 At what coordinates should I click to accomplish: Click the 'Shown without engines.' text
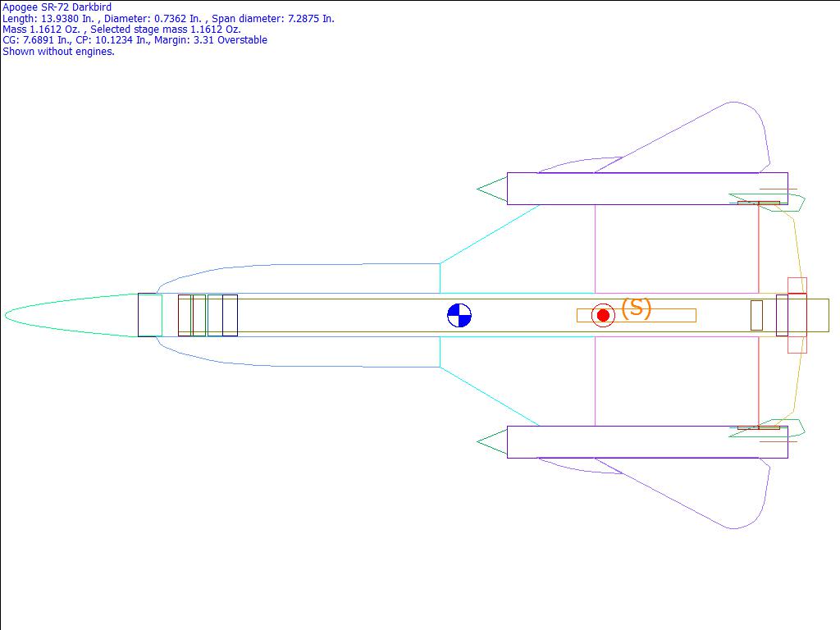click(x=58, y=52)
